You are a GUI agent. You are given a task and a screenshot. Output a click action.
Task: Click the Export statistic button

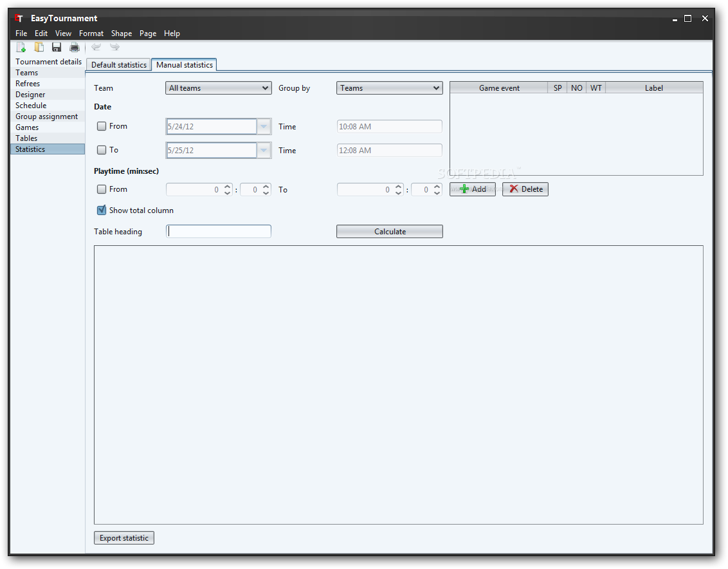click(x=124, y=538)
